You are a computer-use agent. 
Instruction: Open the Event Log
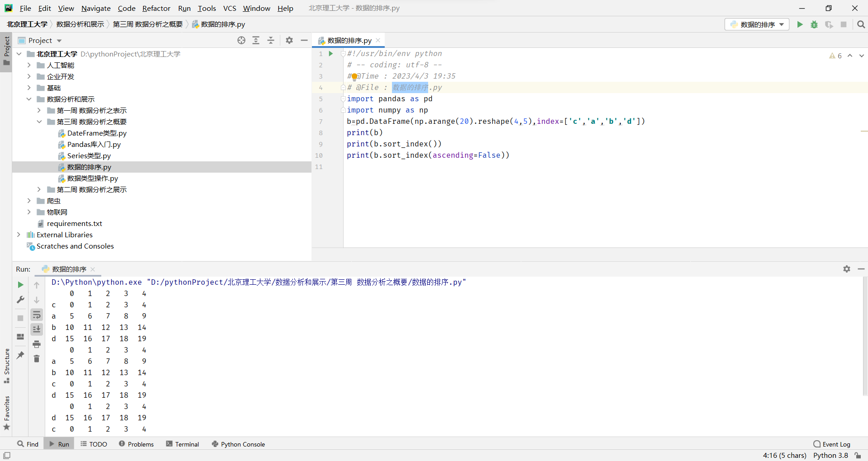(x=832, y=444)
